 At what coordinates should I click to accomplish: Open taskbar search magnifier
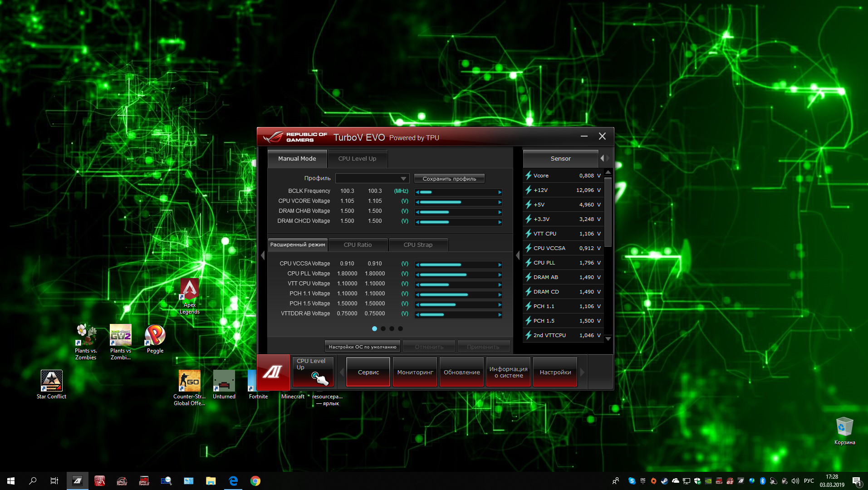[33, 481]
